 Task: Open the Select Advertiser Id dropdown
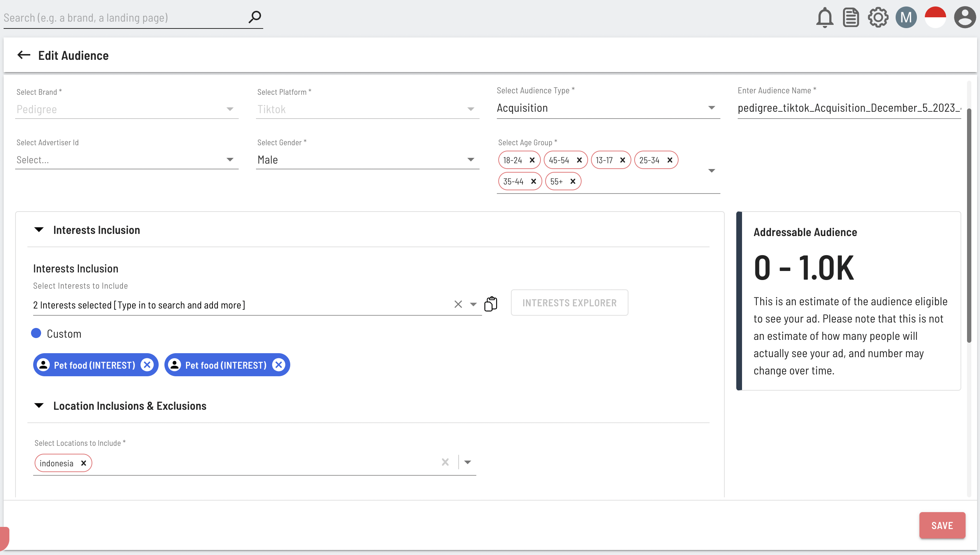[x=126, y=160]
